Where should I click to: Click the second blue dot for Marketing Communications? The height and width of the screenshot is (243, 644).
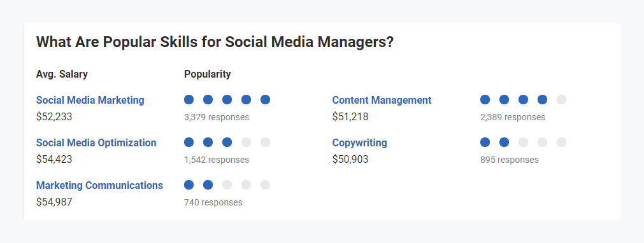208,184
